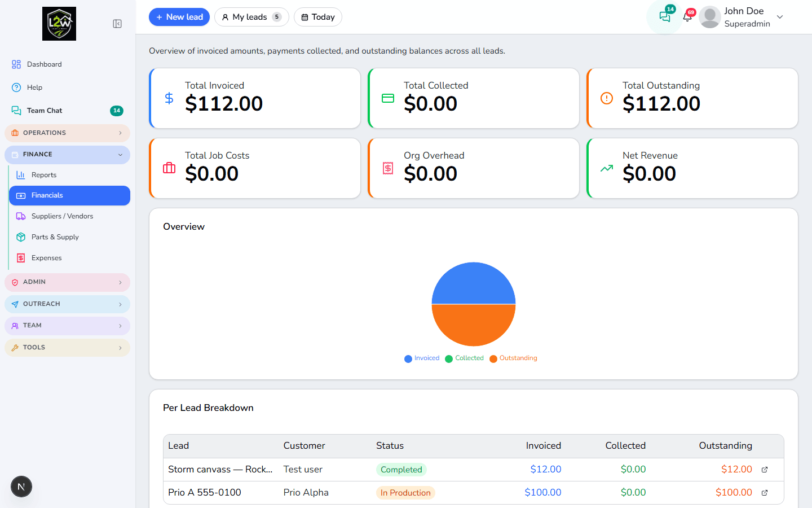Click the Completed status badge
812x508 pixels.
(x=401, y=470)
